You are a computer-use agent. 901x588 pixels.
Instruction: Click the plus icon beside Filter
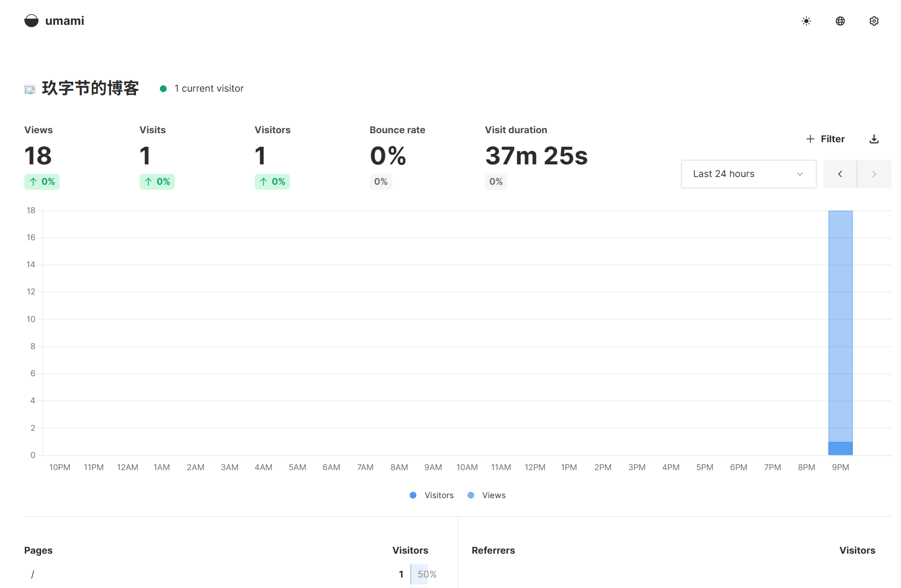(x=810, y=139)
